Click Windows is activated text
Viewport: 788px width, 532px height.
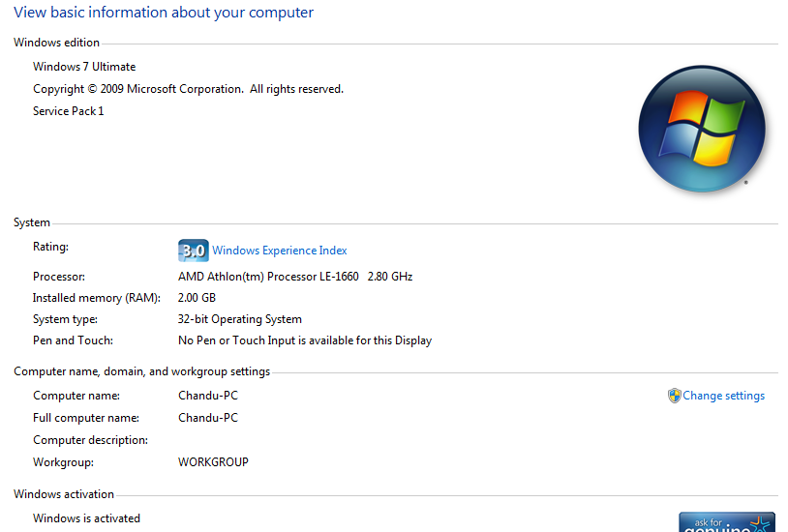coord(86,518)
